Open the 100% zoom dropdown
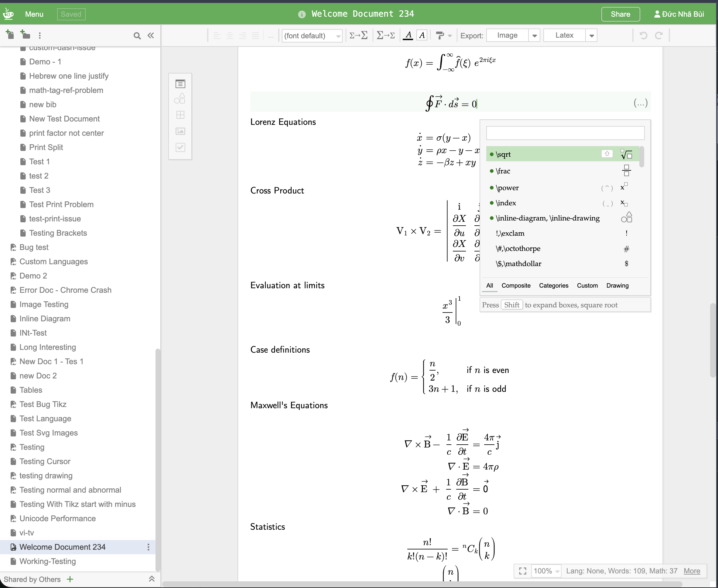Viewport: 718px width, 588px height. coord(546,571)
